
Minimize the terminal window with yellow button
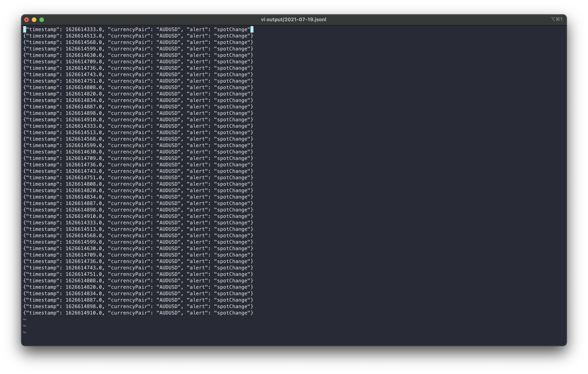[x=34, y=20]
